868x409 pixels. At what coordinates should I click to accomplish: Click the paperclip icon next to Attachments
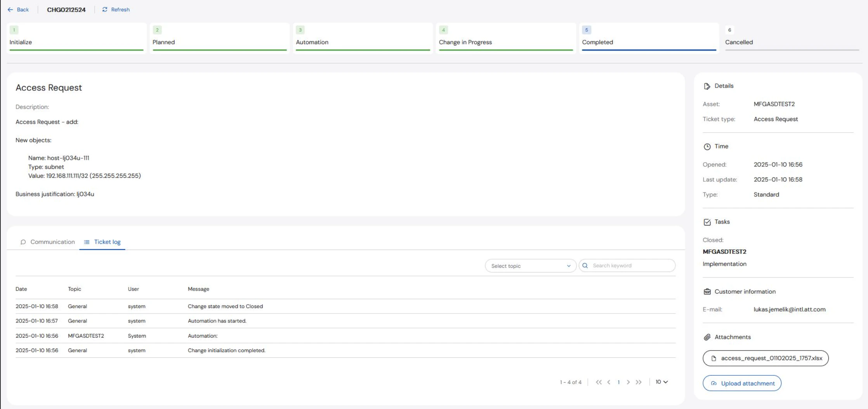[707, 337]
